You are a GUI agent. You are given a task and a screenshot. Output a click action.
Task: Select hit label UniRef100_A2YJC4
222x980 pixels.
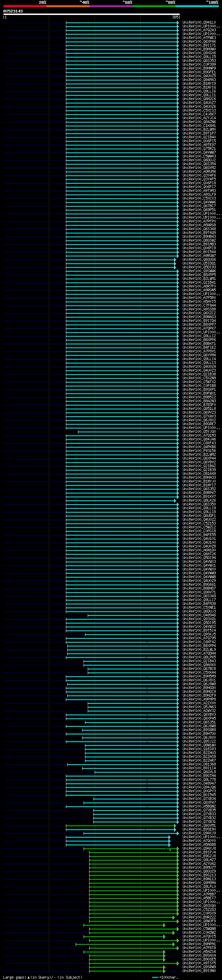point(199,118)
